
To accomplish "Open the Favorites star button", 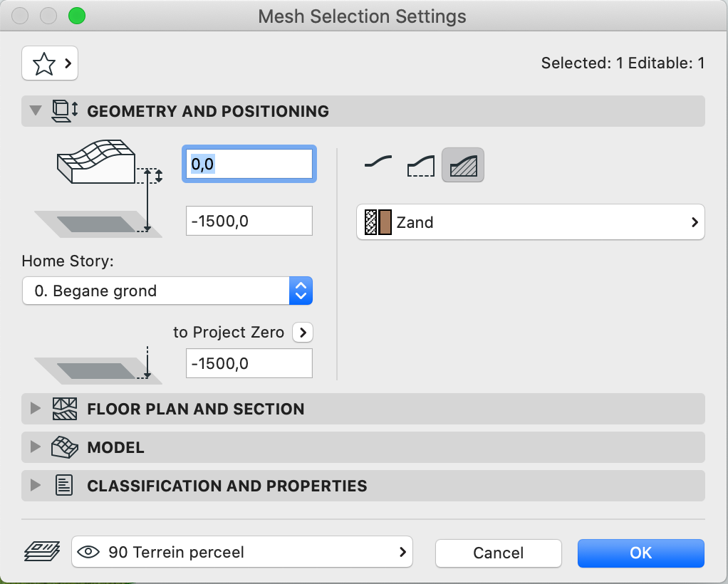I will [x=50, y=63].
